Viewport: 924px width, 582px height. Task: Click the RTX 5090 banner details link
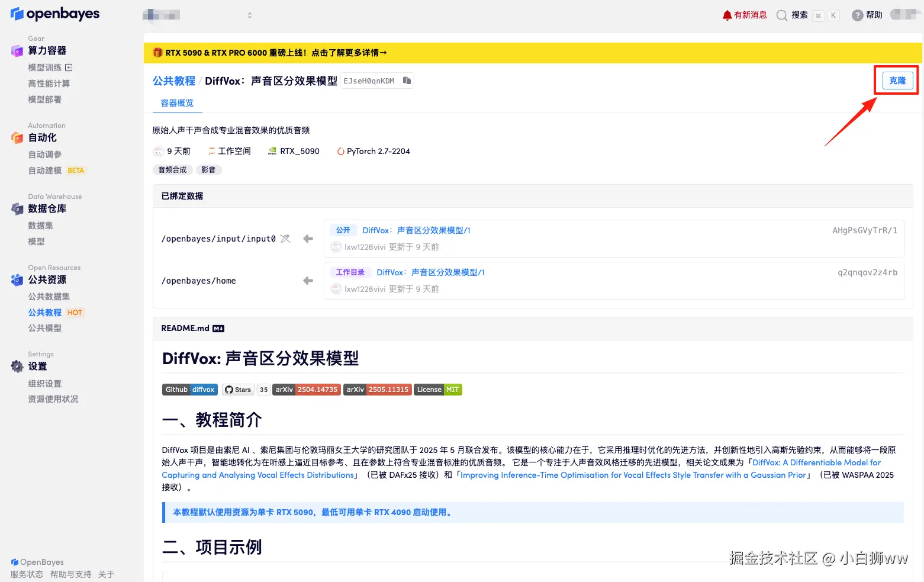(349, 53)
